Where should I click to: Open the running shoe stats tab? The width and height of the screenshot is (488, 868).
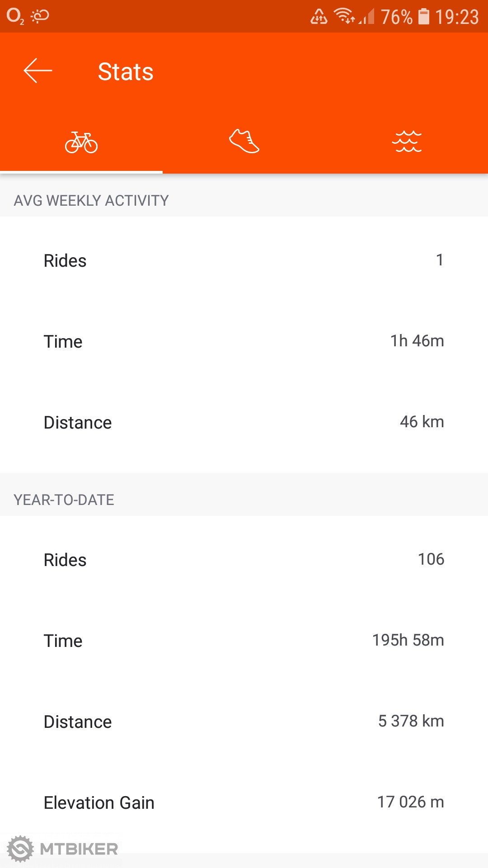[x=244, y=142]
